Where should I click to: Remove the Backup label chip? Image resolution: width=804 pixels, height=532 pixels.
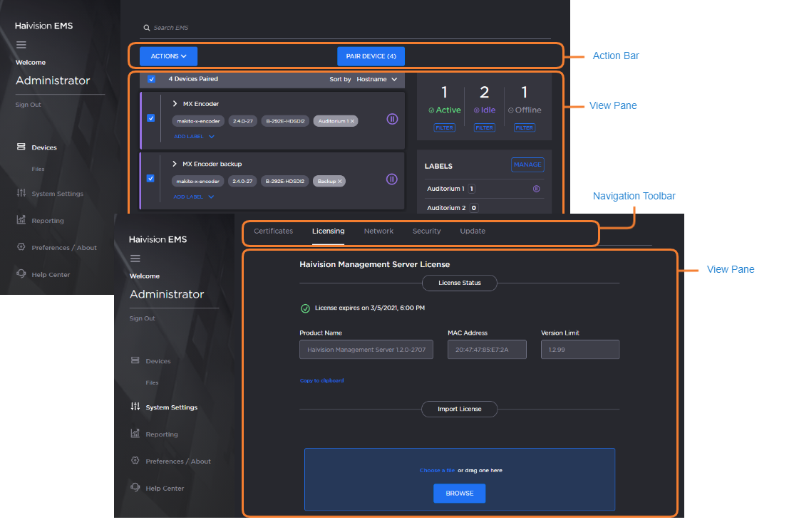340,182
